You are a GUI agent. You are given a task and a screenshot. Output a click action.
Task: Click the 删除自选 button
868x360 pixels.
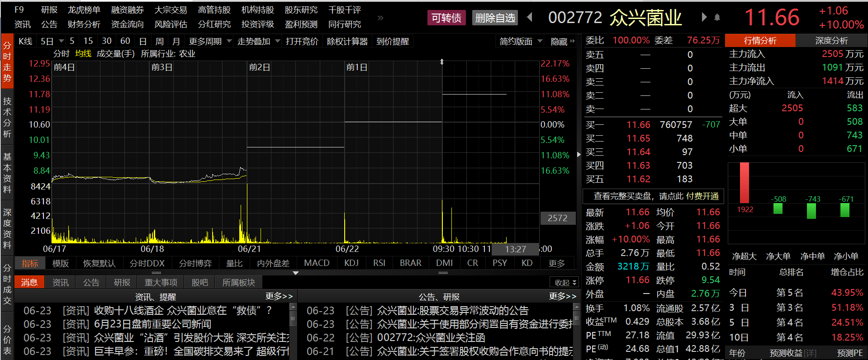pyautogui.click(x=495, y=18)
